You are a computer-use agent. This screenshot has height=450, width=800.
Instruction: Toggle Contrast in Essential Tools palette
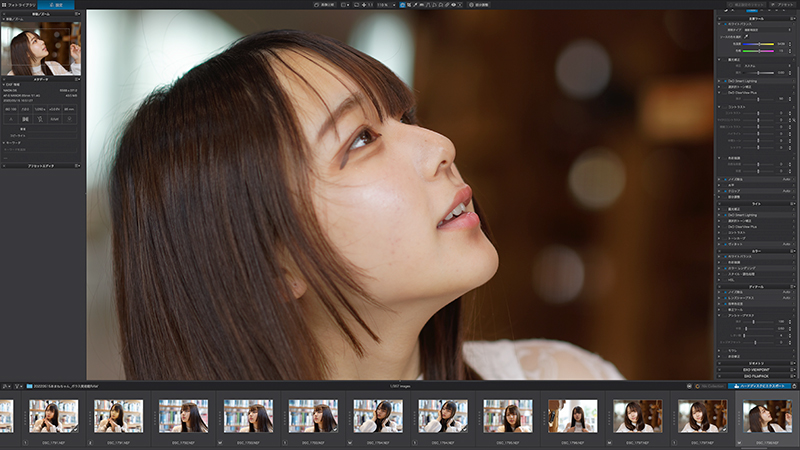[725, 107]
